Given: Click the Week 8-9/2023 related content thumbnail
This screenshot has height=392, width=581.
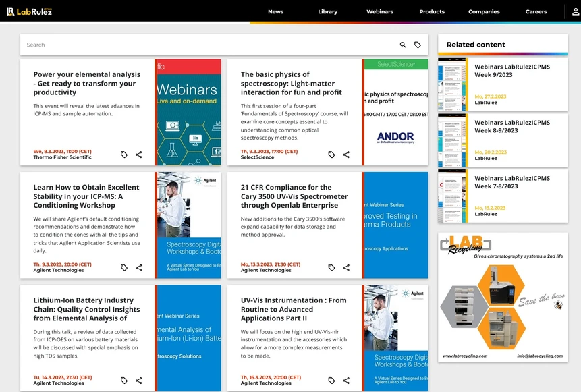Looking at the screenshot, I should pyautogui.click(x=452, y=140).
